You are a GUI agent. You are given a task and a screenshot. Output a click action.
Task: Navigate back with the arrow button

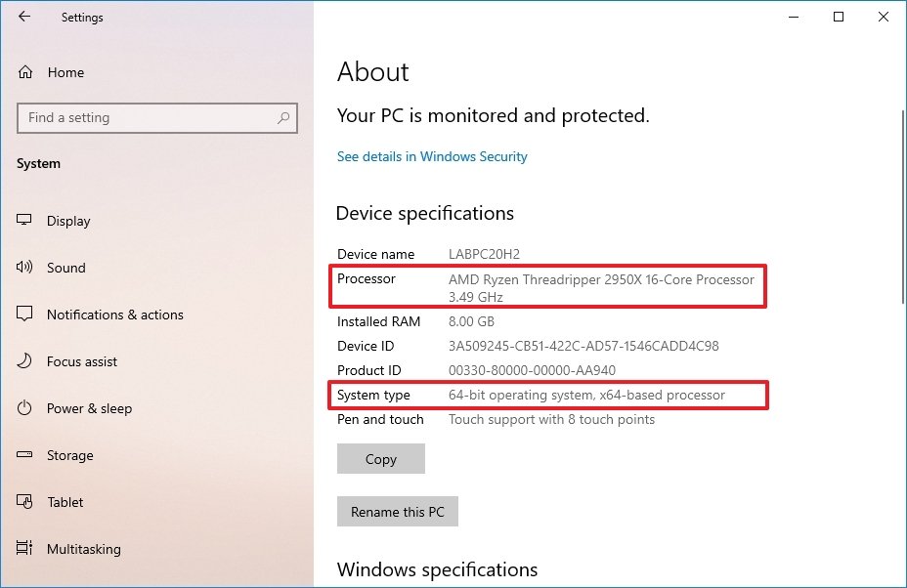[x=23, y=17]
